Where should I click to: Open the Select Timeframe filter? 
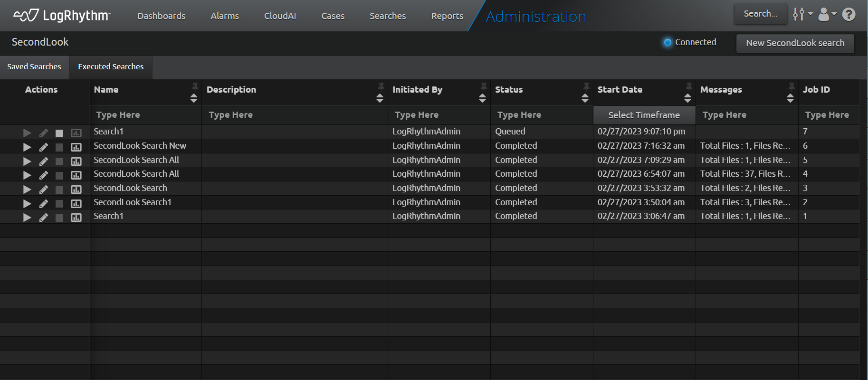644,115
